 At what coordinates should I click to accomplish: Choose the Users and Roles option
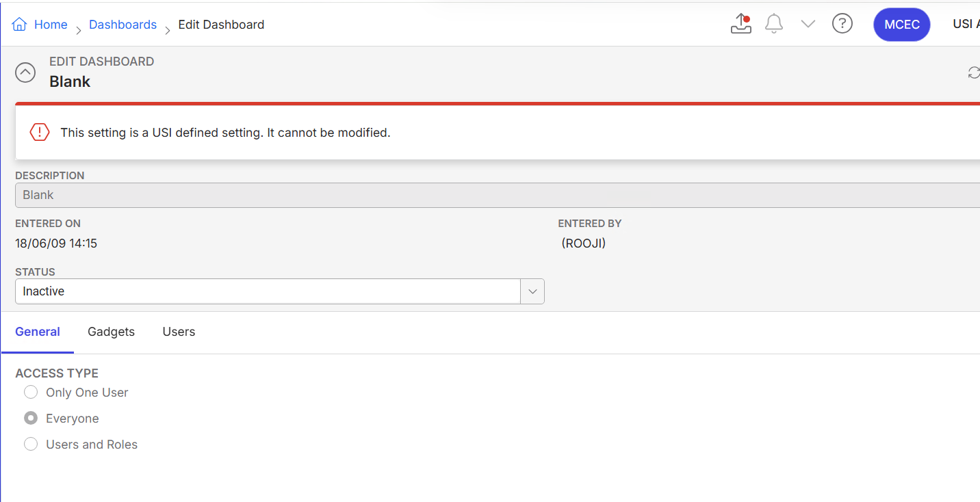tap(31, 445)
